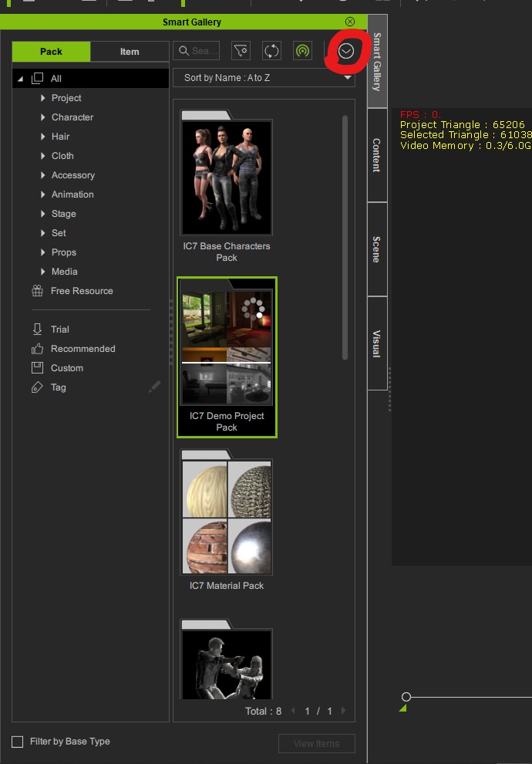Enable the Filter by Base Type checkbox

[18, 742]
